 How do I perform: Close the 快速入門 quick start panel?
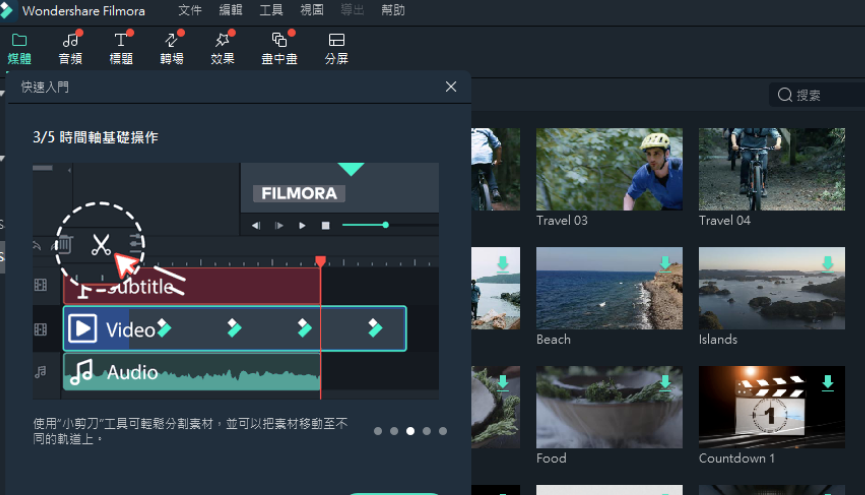click(x=451, y=87)
